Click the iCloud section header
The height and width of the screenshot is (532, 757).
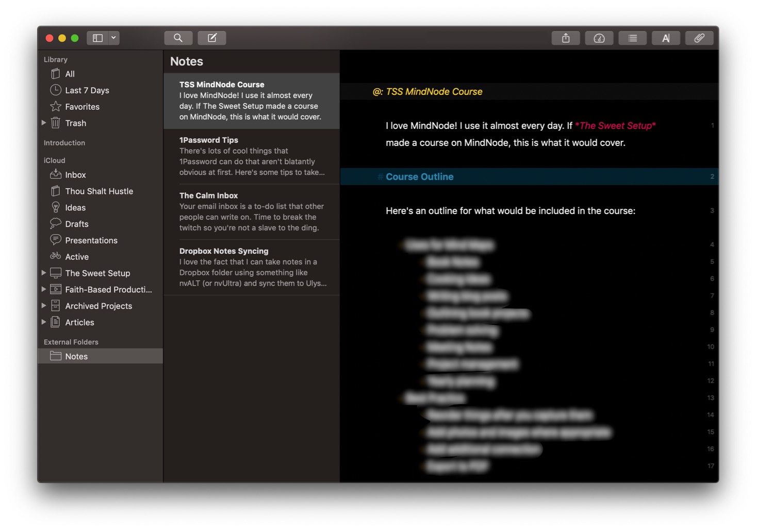(55, 160)
